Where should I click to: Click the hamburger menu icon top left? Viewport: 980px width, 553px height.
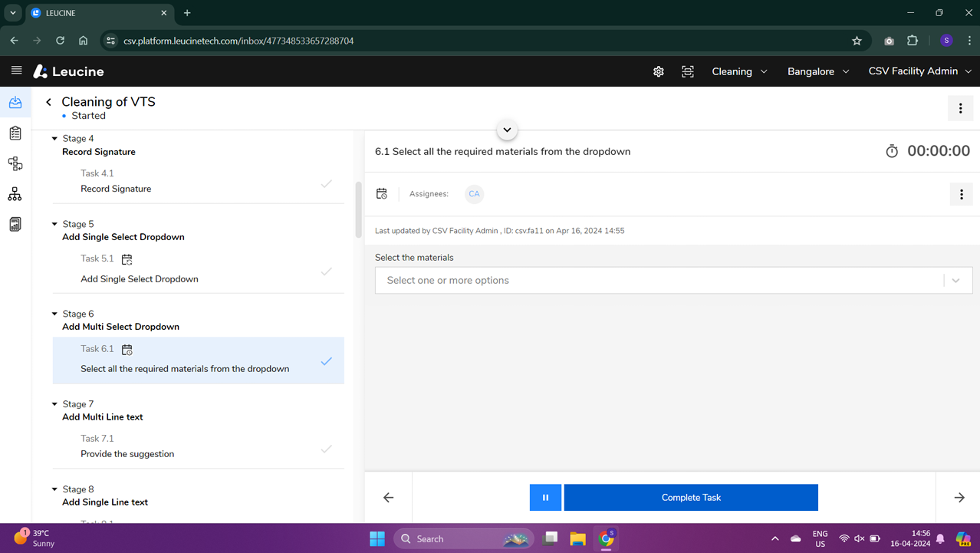tap(15, 71)
